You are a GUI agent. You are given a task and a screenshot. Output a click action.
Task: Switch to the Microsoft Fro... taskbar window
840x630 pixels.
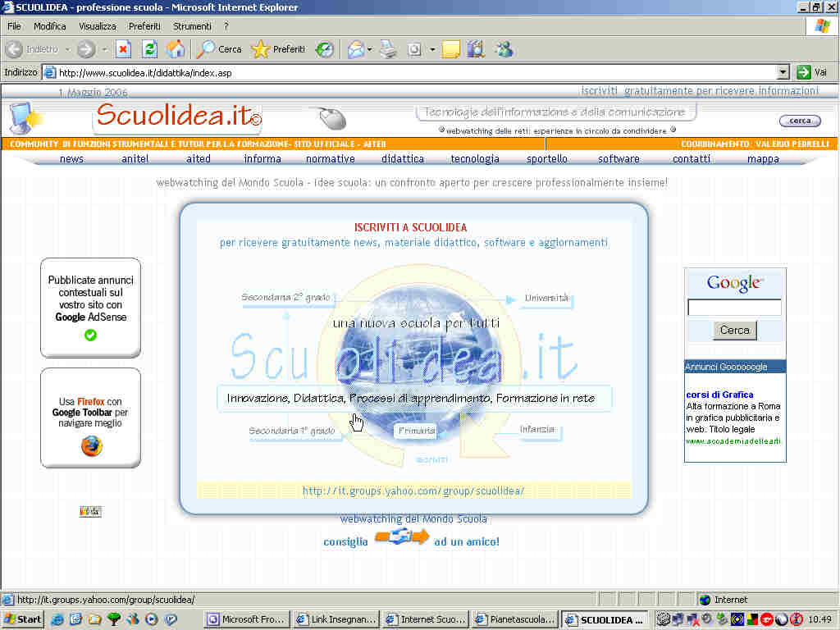248,620
